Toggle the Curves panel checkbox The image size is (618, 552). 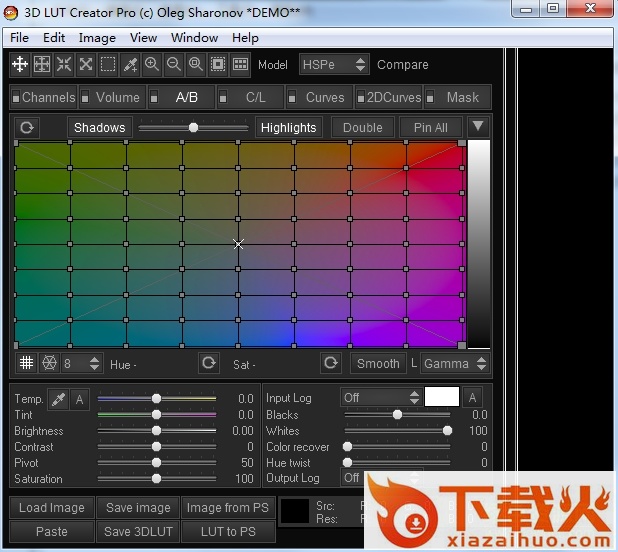tap(292, 98)
